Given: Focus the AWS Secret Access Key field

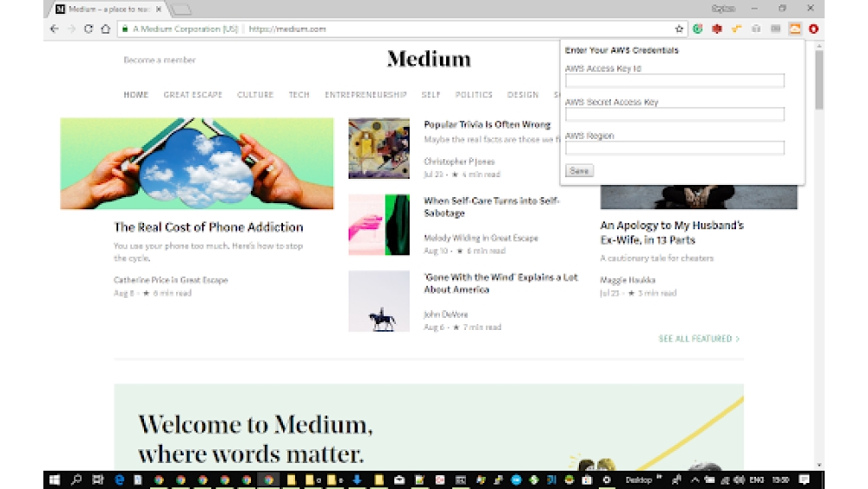Looking at the screenshot, I should click(674, 114).
